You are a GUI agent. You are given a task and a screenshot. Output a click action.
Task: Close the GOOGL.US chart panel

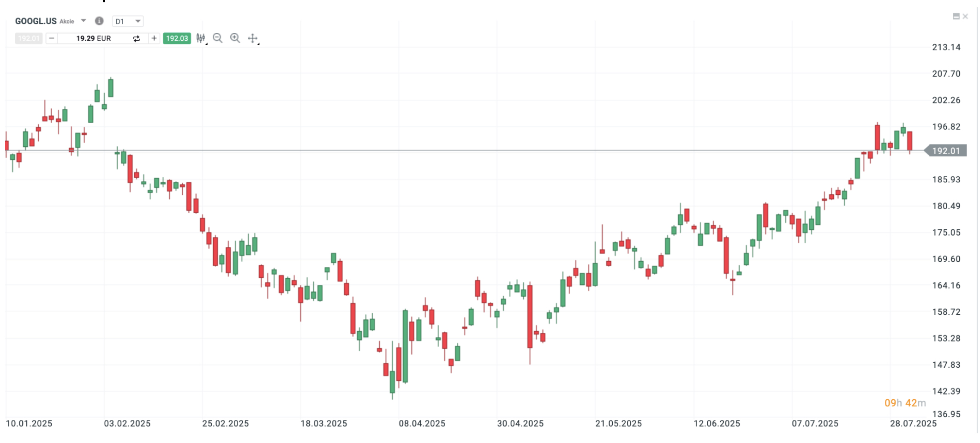click(x=965, y=17)
